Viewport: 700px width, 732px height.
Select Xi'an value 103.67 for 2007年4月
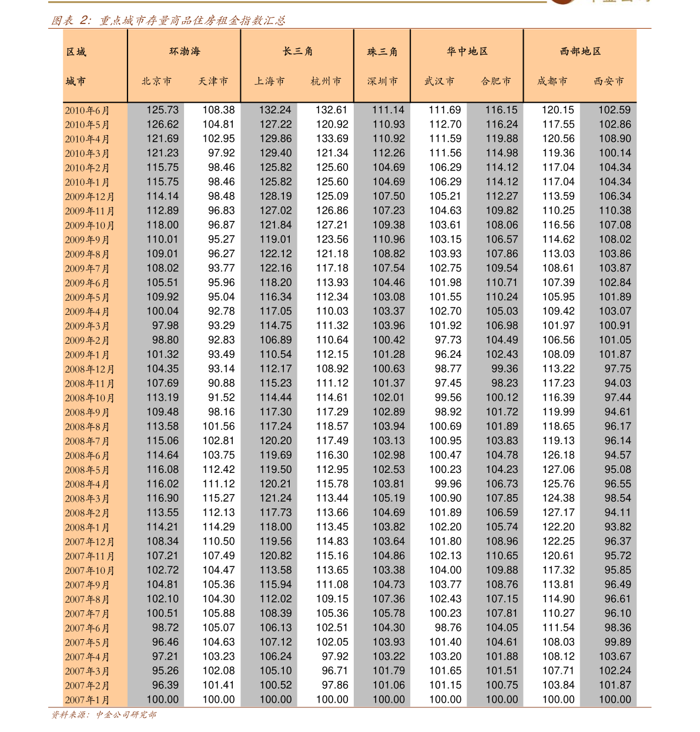[x=615, y=657]
